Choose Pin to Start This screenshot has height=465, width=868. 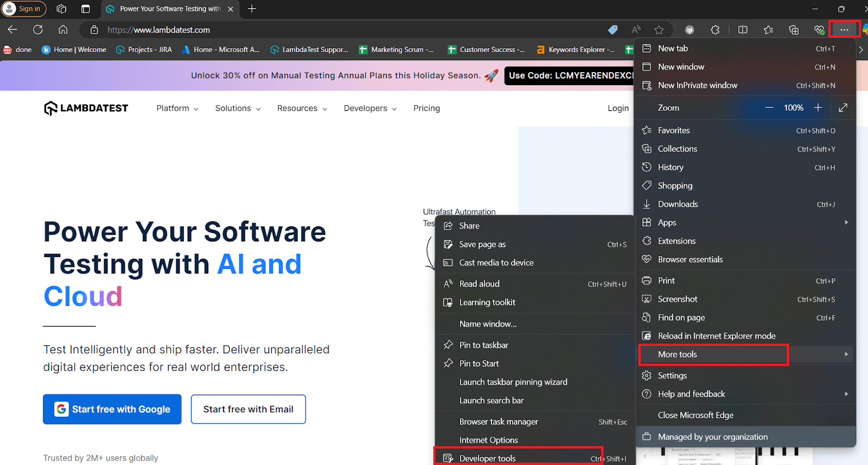point(535,364)
